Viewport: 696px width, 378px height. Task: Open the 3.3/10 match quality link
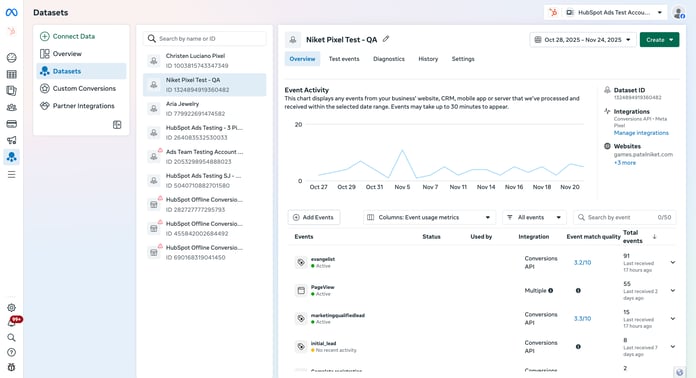[x=582, y=319]
